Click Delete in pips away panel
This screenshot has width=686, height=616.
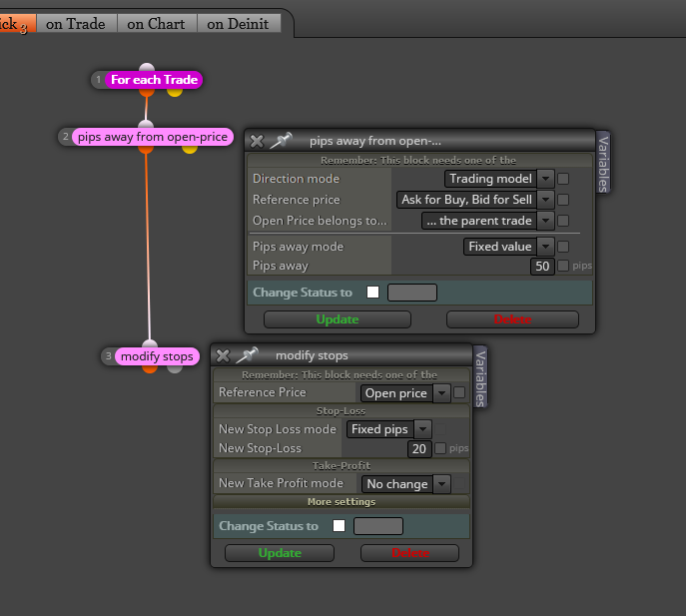pyautogui.click(x=512, y=319)
